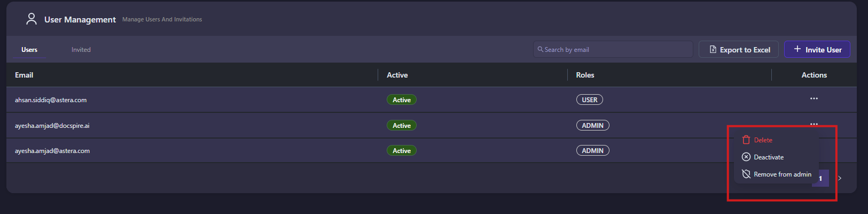The width and height of the screenshot is (868, 214).
Task: Switch to the Invited tab
Action: coord(81,50)
